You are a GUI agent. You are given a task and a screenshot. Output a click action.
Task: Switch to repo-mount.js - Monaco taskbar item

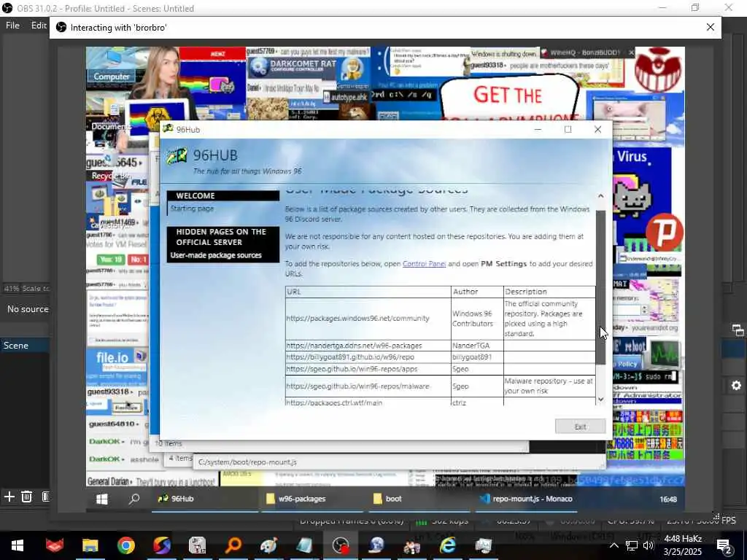(x=527, y=499)
